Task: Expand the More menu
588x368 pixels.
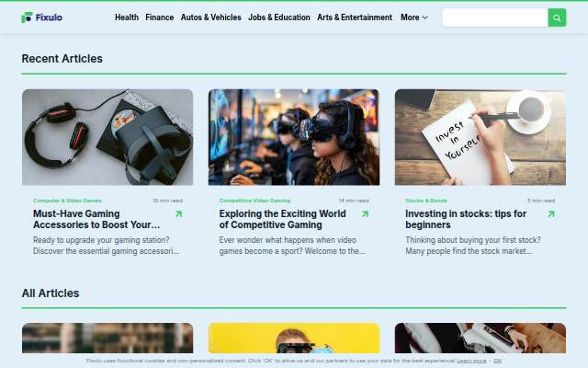Action: tap(414, 17)
